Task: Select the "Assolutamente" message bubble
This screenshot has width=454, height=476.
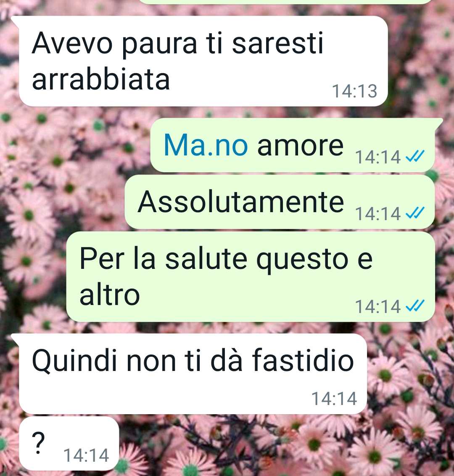Action: [x=280, y=202]
